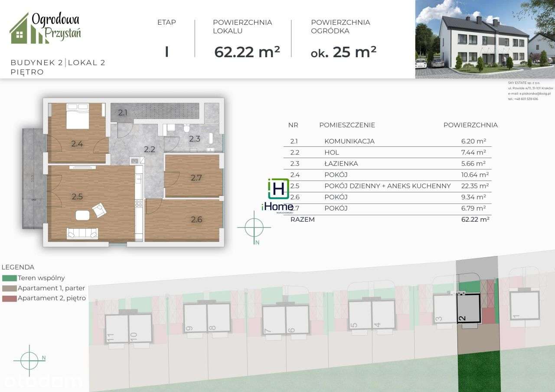555x392 pixels.
Task: Select the armchair in living room 2.5
Action: [99, 211]
